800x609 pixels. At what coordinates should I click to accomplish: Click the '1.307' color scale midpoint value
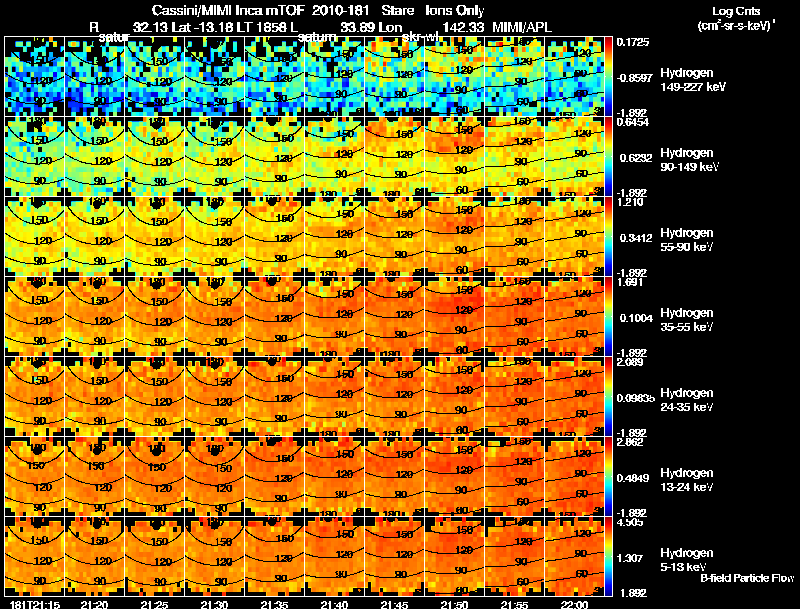[x=630, y=558]
